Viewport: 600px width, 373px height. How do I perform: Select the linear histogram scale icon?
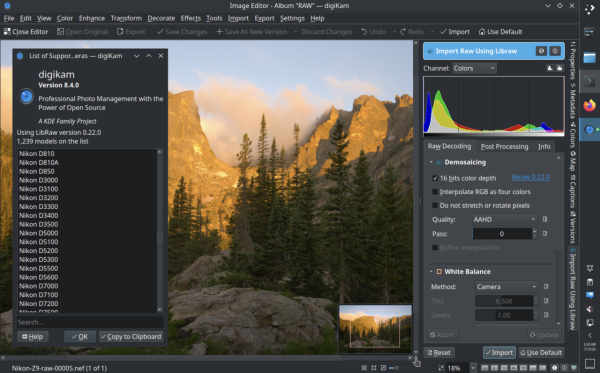tap(550, 68)
